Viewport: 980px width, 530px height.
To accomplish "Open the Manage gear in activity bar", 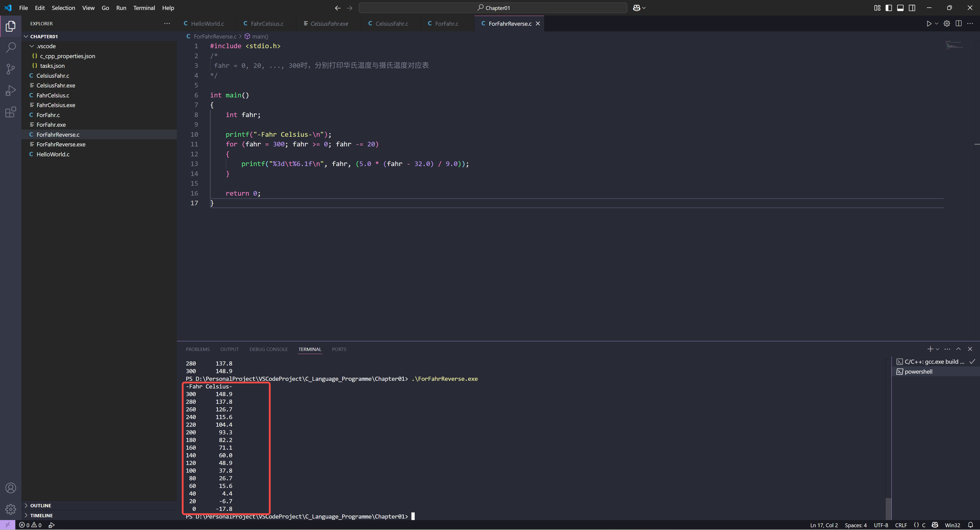I will (11, 509).
